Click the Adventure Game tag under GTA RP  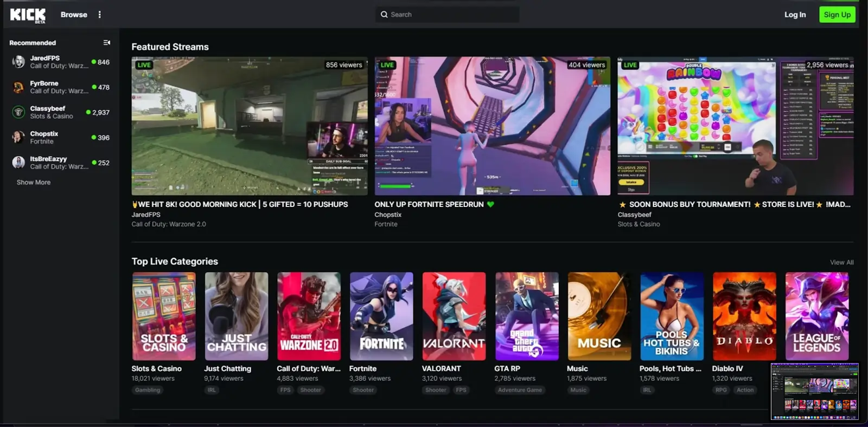tap(520, 390)
